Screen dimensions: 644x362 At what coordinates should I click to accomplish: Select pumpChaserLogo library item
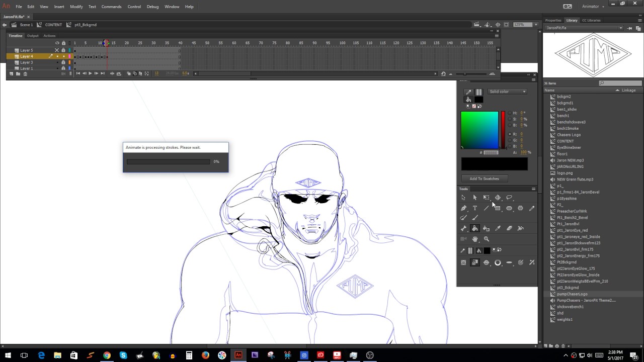(x=572, y=294)
